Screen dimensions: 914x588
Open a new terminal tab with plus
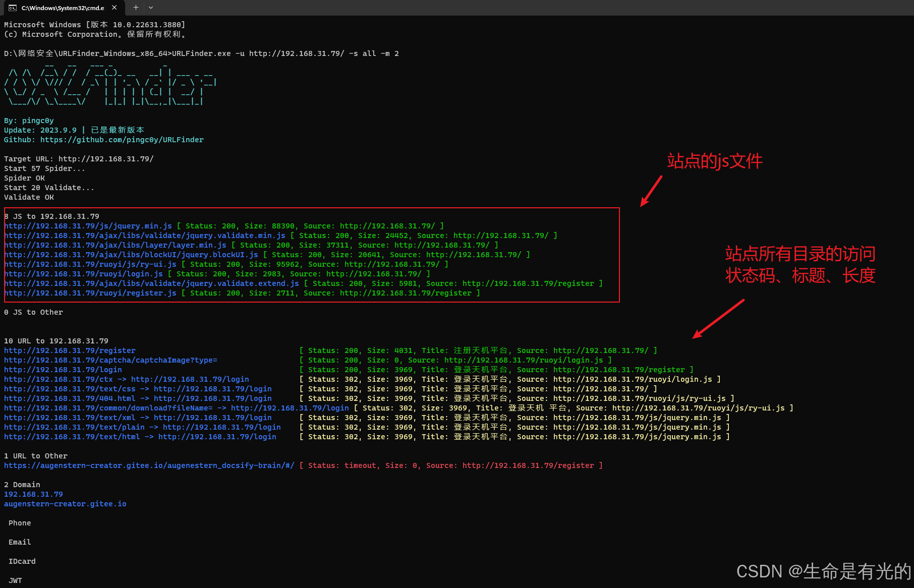pos(136,8)
